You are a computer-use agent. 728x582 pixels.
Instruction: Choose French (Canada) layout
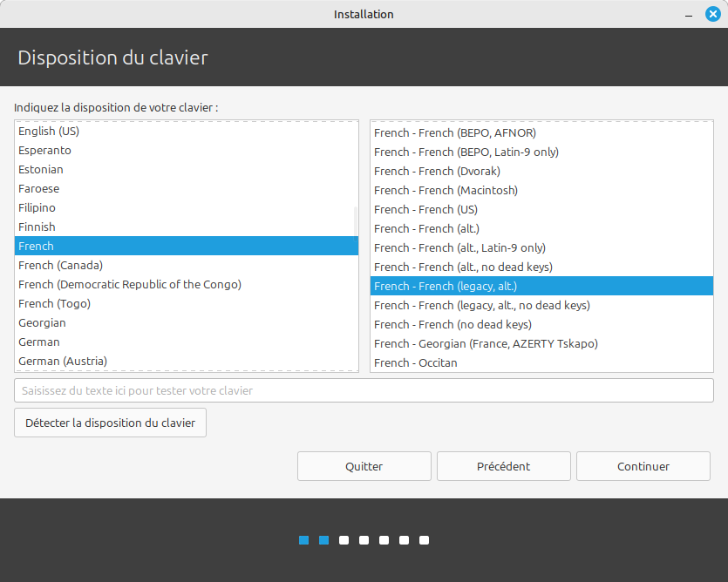pyautogui.click(x=187, y=266)
